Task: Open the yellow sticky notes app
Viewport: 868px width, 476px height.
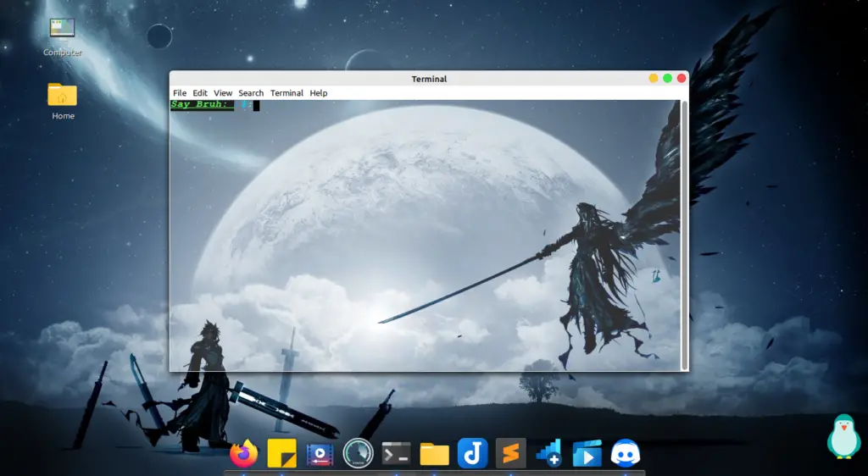Action: point(281,454)
